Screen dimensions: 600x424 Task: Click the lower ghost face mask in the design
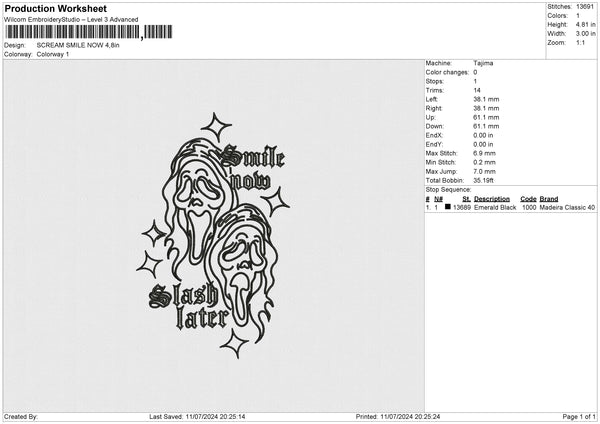pyautogui.click(x=241, y=276)
